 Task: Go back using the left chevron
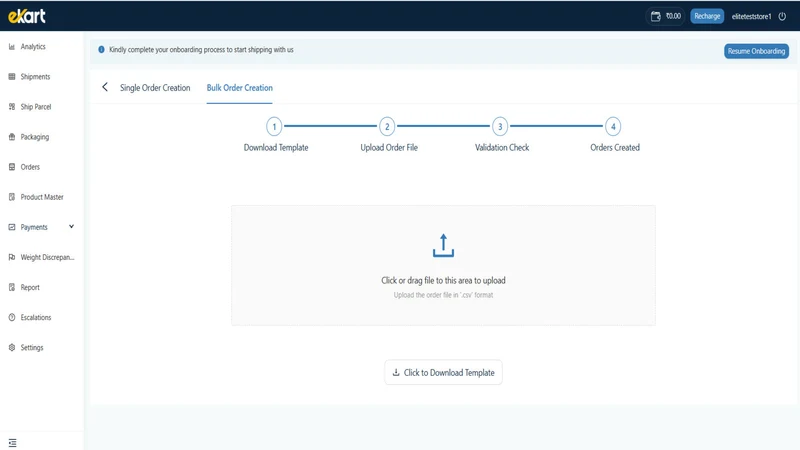tap(105, 87)
